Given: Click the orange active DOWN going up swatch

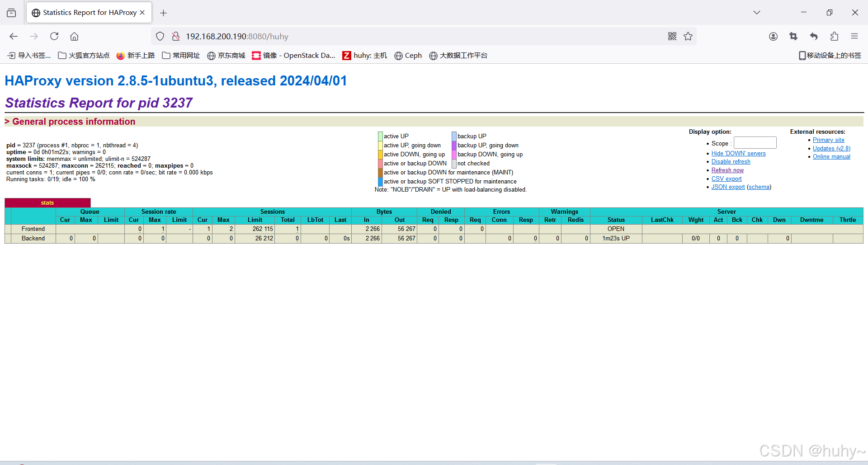Looking at the screenshot, I should [380, 154].
